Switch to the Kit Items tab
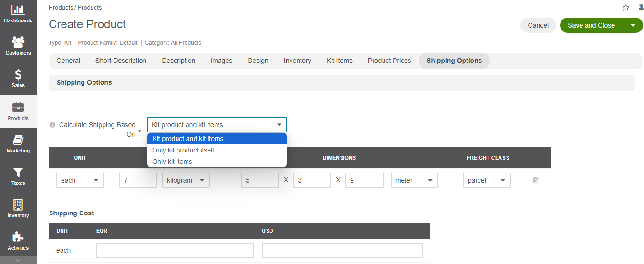The image size is (644, 264). point(339,61)
